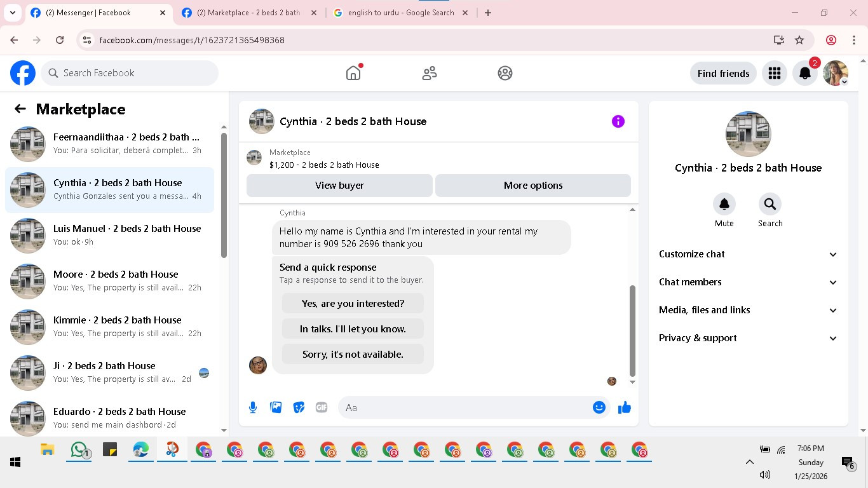Click the chat messages scrollbar thumb

coord(632,331)
